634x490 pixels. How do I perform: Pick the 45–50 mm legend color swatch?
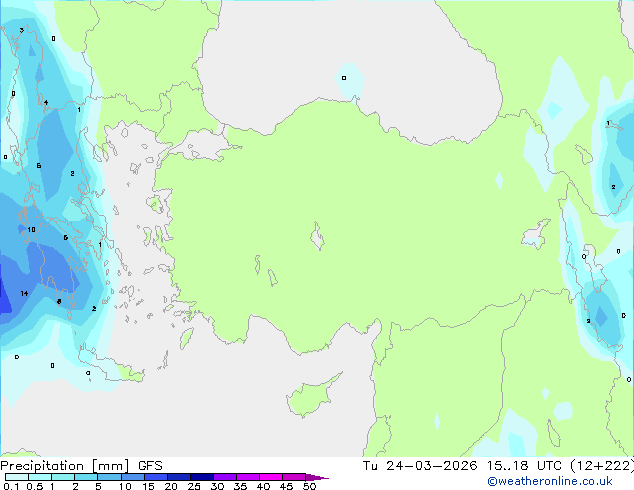point(294,477)
